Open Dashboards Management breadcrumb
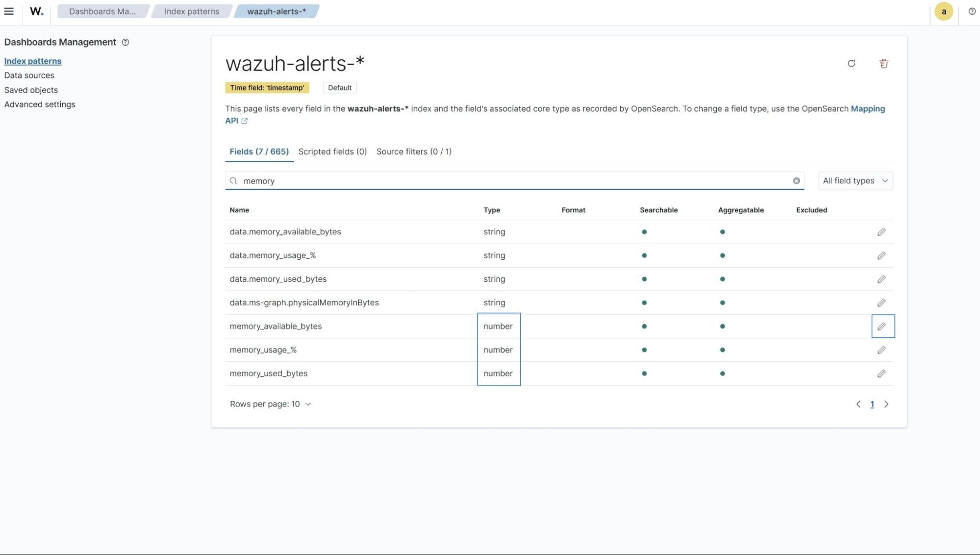This screenshot has height=555, width=980. click(102, 11)
